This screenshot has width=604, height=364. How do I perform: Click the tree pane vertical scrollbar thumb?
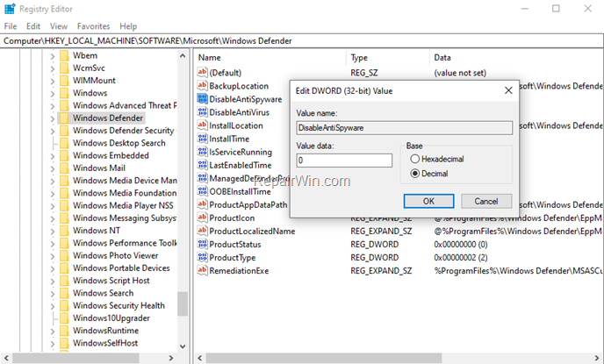coord(183,304)
